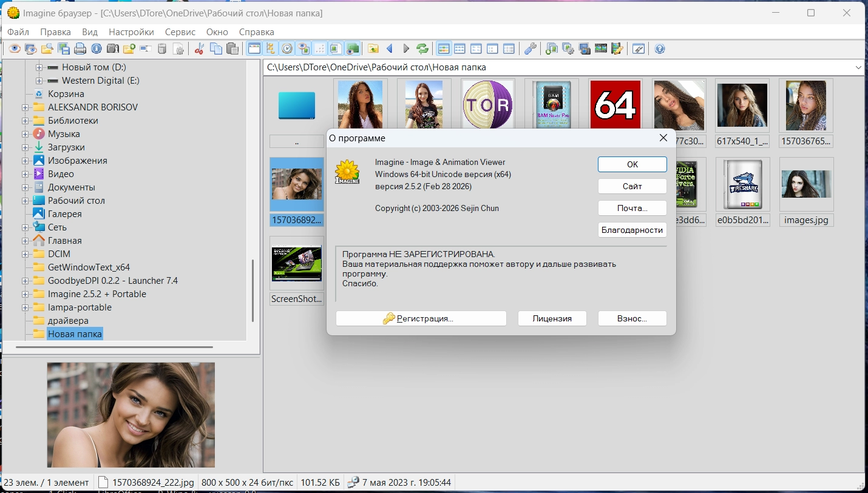
Task: Open the Настройки menu
Action: [131, 32]
